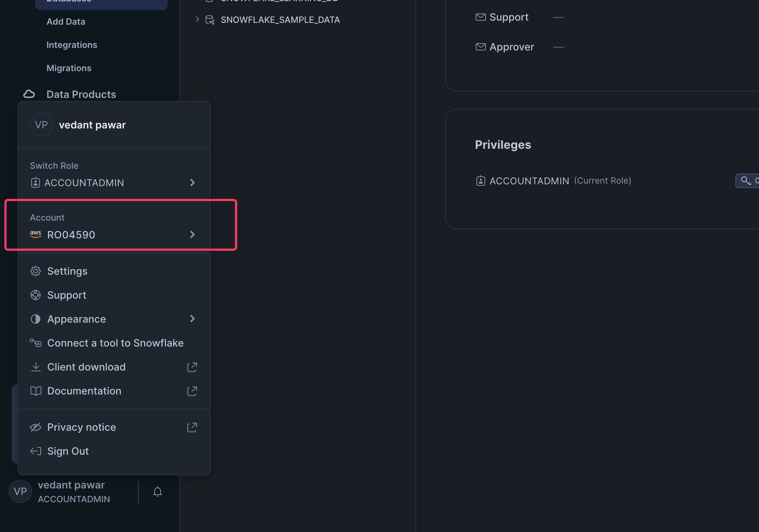
Task: Click the Approver label
Action: 512,47
